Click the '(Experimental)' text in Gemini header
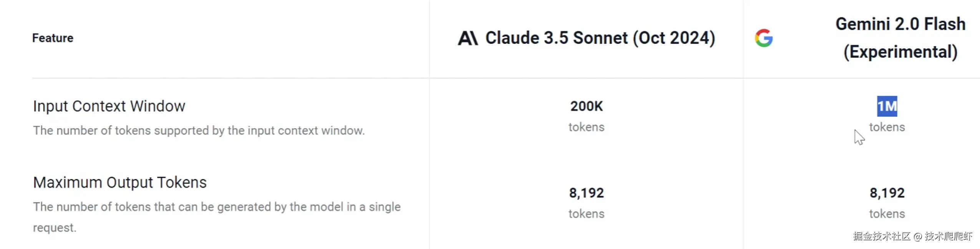980x249 pixels. [x=900, y=52]
